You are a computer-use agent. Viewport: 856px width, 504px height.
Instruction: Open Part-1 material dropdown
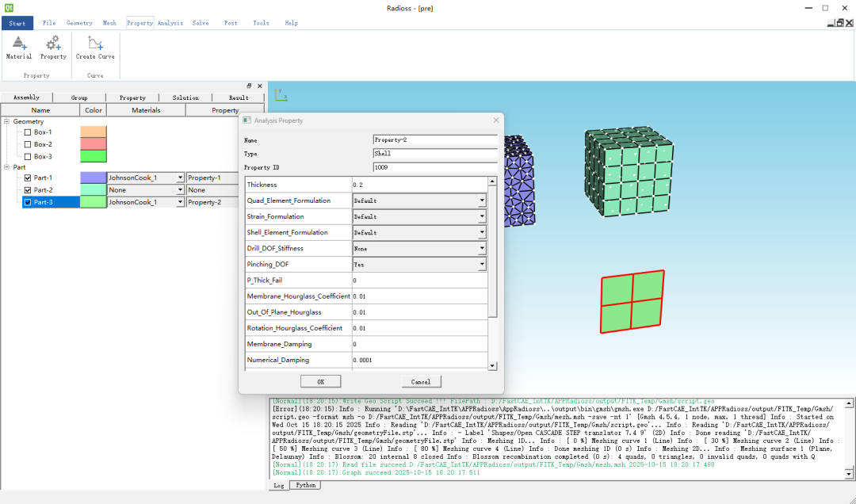180,178
